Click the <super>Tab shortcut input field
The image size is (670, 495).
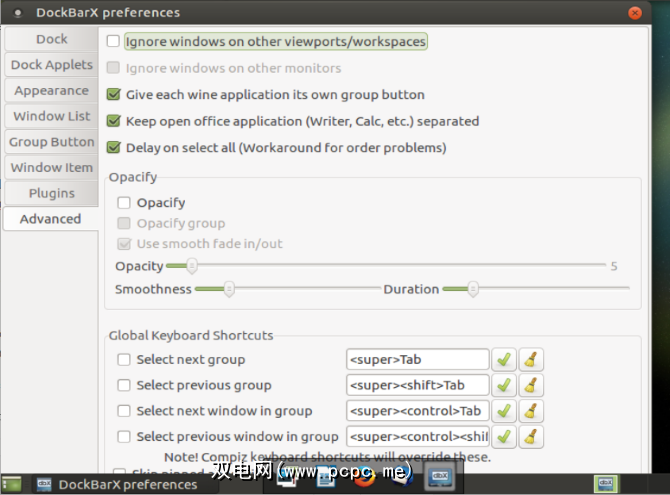point(417,359)
